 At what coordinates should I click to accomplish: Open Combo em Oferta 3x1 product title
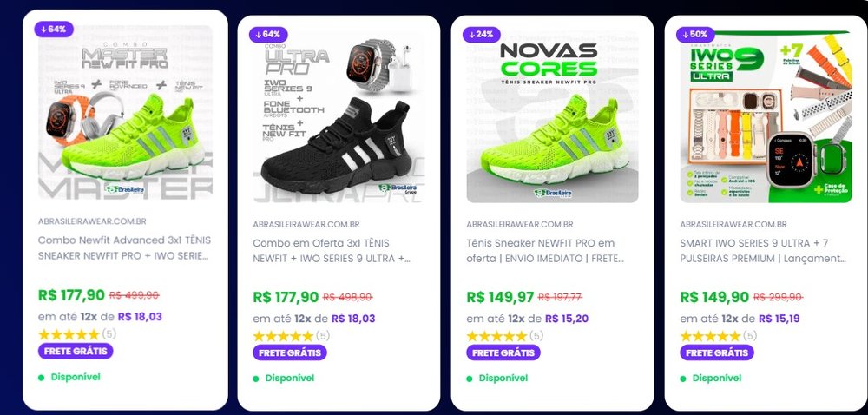pyautogui.click(x=332, y=251)
